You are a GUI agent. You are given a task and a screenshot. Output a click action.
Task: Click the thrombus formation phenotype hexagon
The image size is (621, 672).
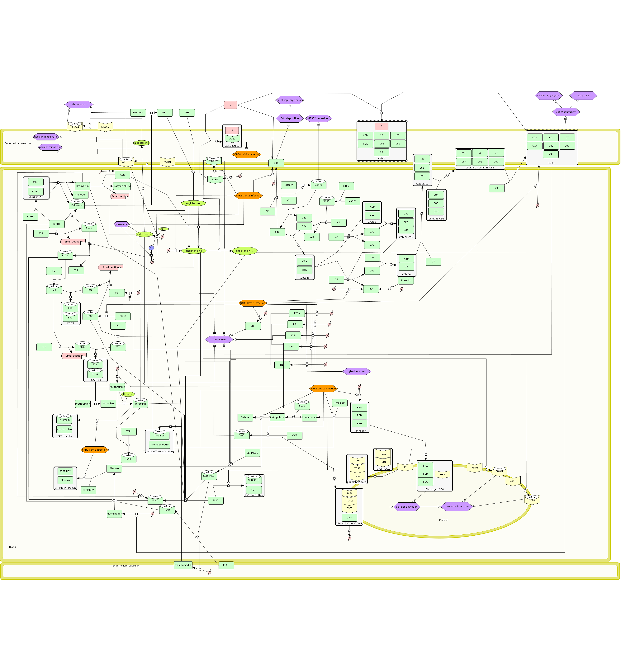tap(456, 506)
